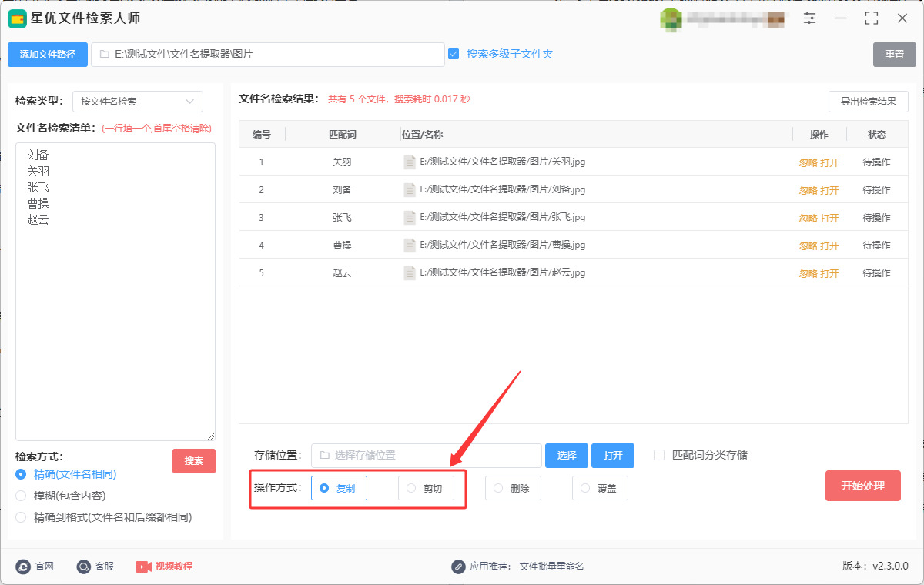The width and height of the screenshot is (924, 585).
Task: Click the 选择存储位置 input field
Action: coord(427,456)
